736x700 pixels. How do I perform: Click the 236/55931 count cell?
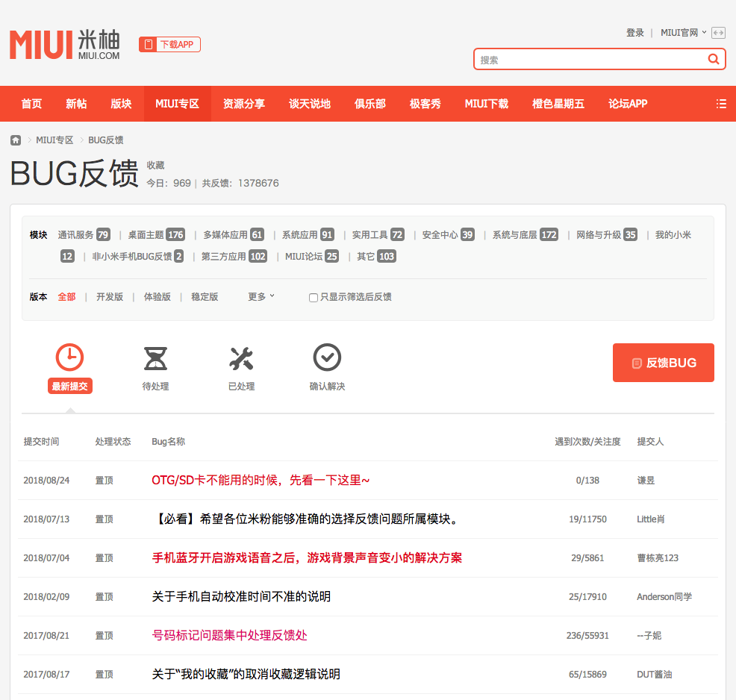[x=587, y=635]
